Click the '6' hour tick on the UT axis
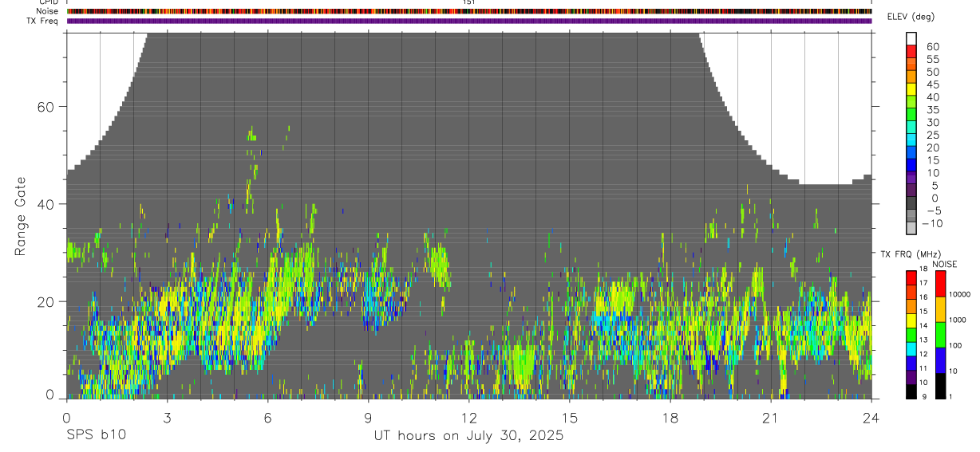 267,417
